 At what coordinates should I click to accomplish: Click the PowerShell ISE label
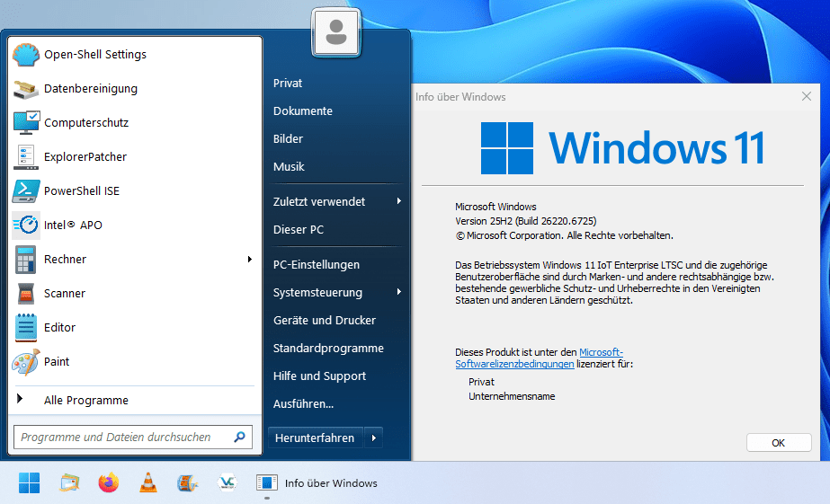tap(82, 191)
